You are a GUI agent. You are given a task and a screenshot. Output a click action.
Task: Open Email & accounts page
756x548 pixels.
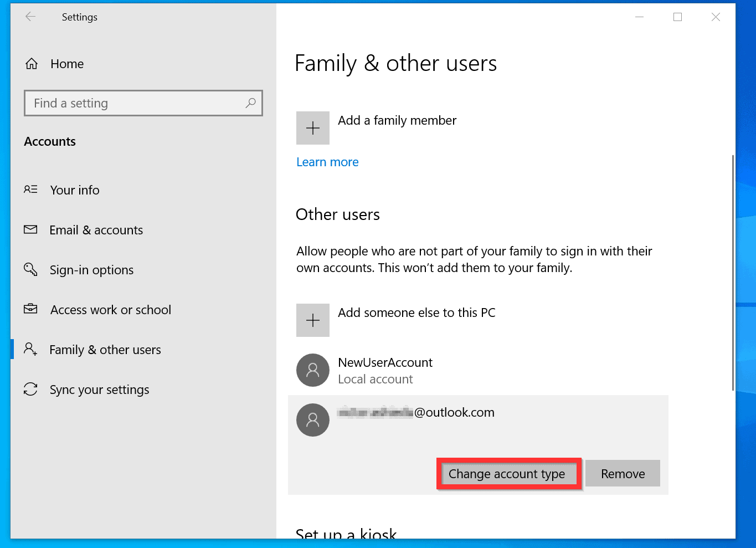click(x=96, y=230)
